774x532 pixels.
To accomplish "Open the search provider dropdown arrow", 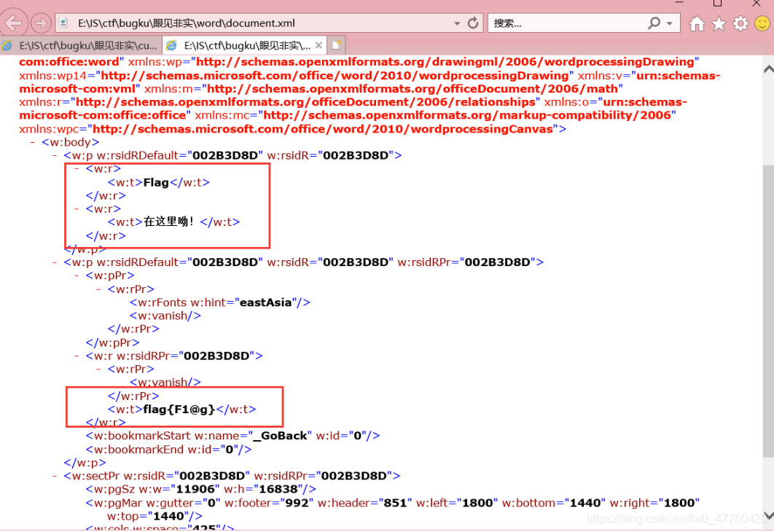I will pos(670,23).
